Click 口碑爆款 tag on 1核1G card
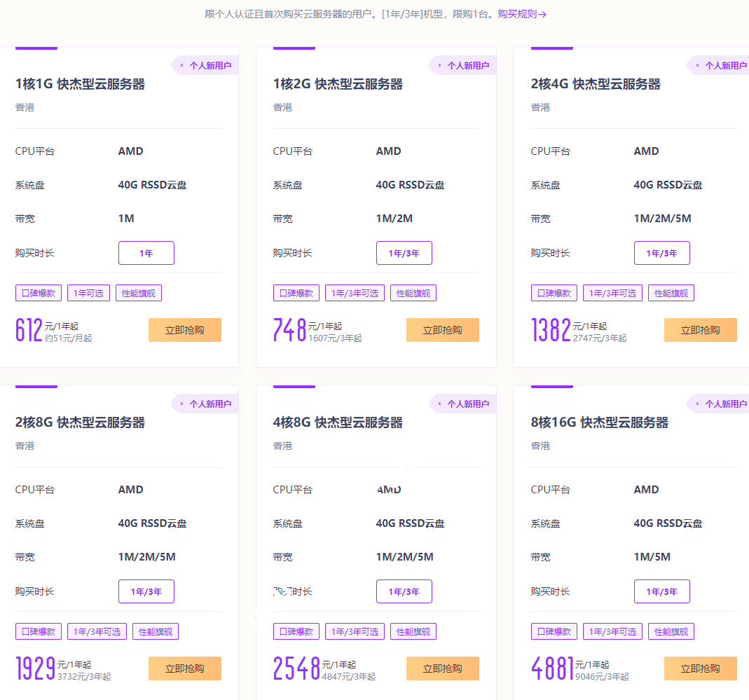The width and height of the screenshot is (749, 700). [x=39, y=293]
